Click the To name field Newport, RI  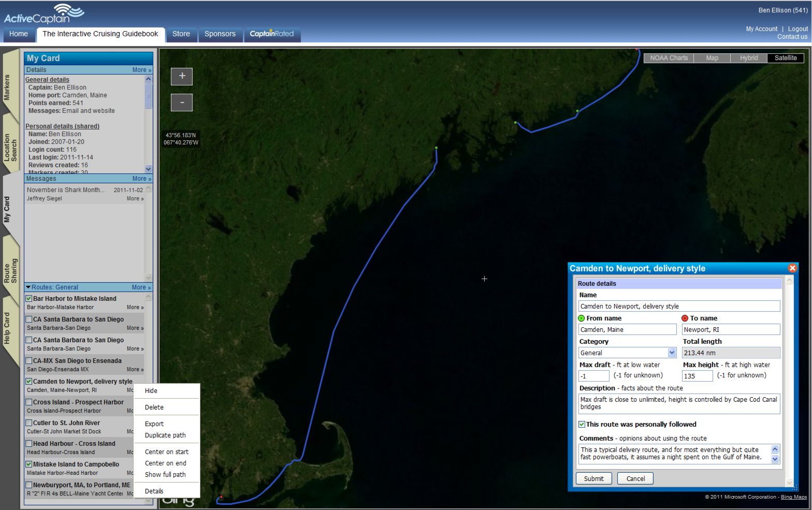coord(731,330)
